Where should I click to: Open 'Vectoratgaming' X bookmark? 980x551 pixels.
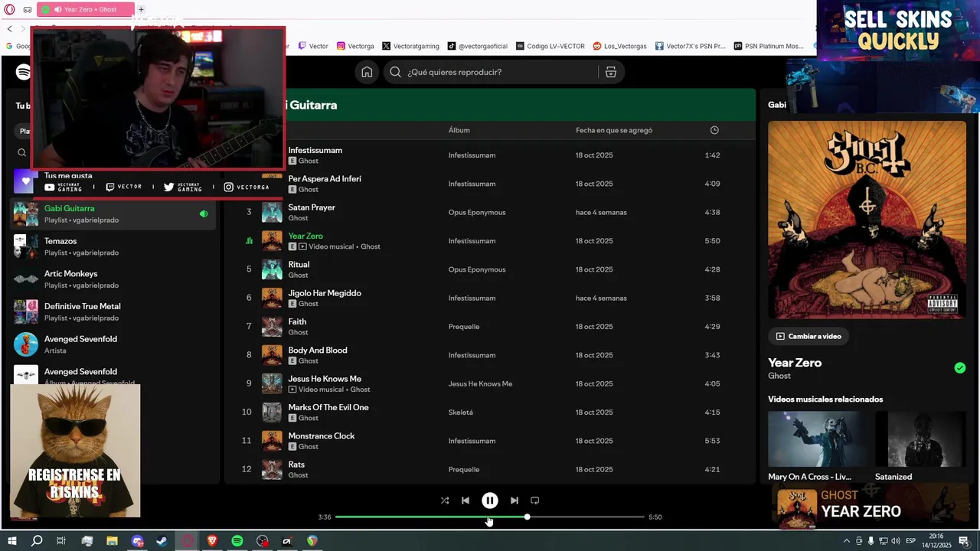pos(411,46)
